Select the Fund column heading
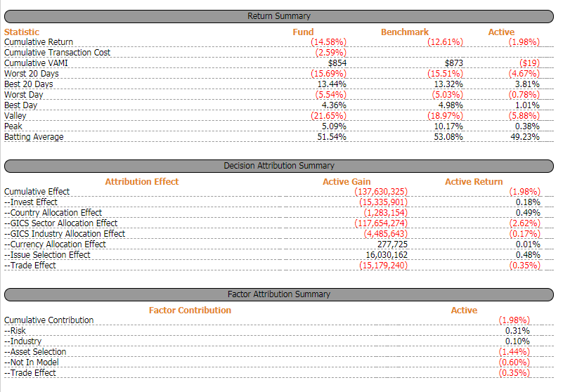570x392 pixels. (x=303, y=32)
